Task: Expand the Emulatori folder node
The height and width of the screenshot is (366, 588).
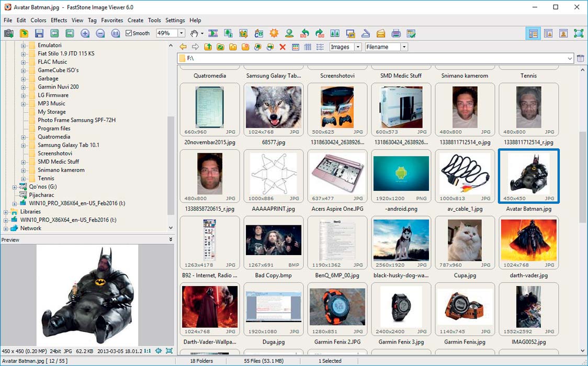Action: click(x=23, y=45)
